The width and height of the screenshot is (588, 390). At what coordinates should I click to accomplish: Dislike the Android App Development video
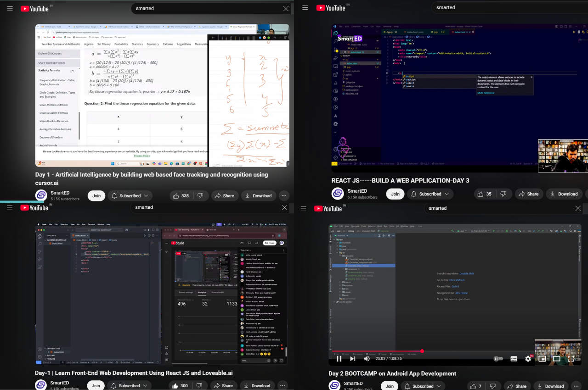tap(493, 386)
